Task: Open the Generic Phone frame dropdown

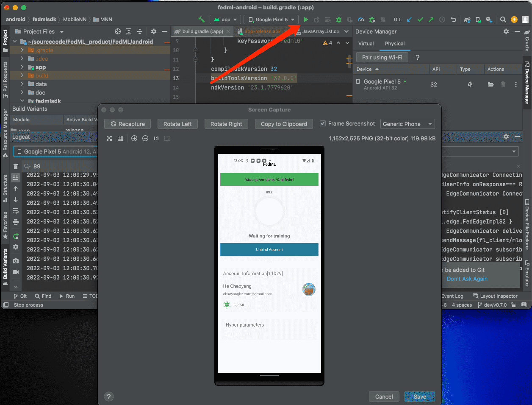Action: click(x=407, y=124)
